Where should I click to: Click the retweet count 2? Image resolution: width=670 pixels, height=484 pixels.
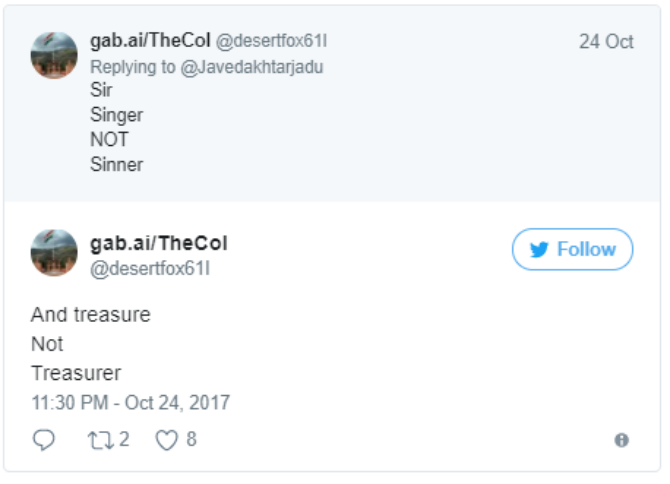click(124, 440)
